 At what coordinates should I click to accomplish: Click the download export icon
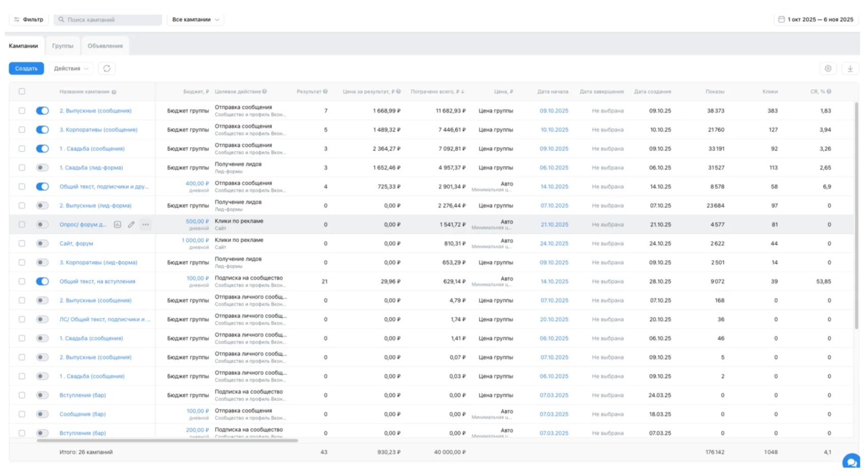click(850, 69)
